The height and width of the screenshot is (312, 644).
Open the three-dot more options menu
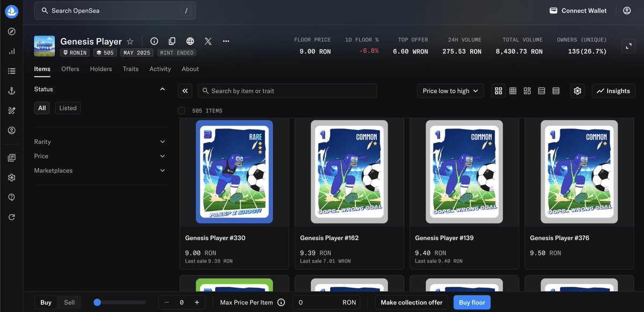(226, 41)
